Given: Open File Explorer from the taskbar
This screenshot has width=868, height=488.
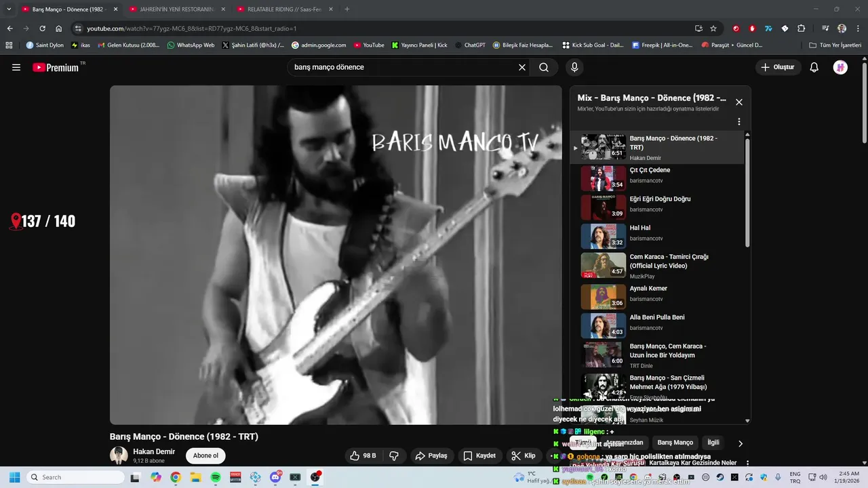Looking at the screenshot, I should (x=195, y=477).
